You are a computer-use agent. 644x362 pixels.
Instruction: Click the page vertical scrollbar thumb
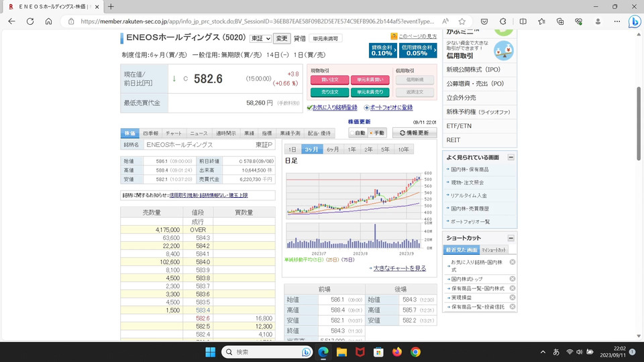tap(639, 123)
